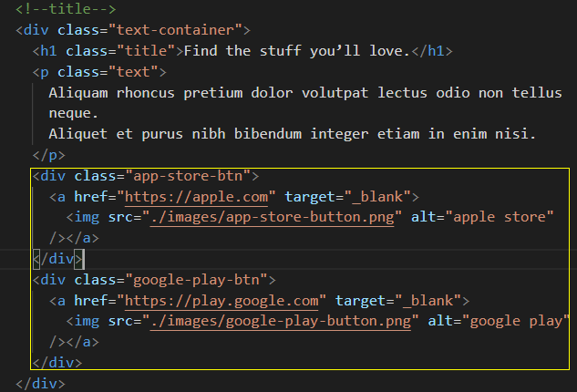Click the closing </div> of google-play-btn block

tap(57, 363)
